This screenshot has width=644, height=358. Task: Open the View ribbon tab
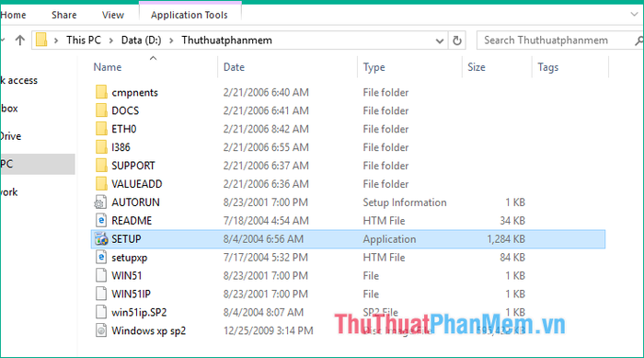pyautogui.click(x=113, y=16)
